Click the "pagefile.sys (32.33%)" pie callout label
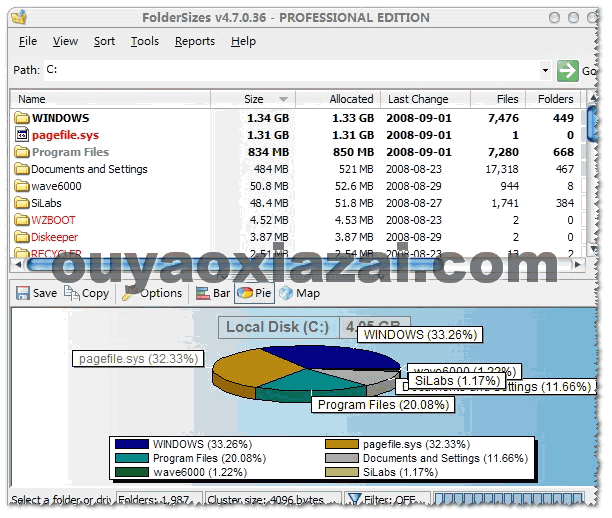The width and height of the screenshot is (612, 518). (138, 359)
